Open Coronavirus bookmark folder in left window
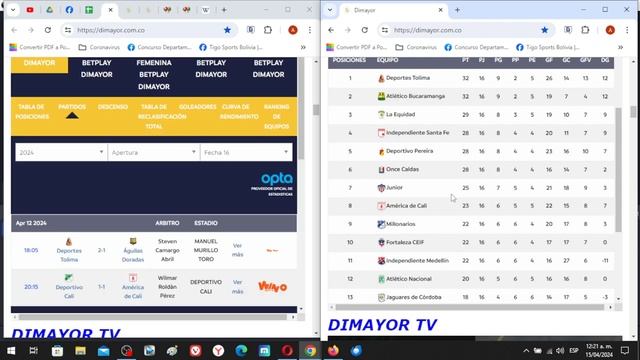 click(99, 47)
